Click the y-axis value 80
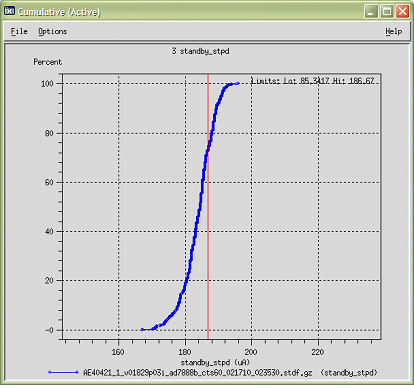The height and width of the screenshot is (388, 414). tap(49, 133)
